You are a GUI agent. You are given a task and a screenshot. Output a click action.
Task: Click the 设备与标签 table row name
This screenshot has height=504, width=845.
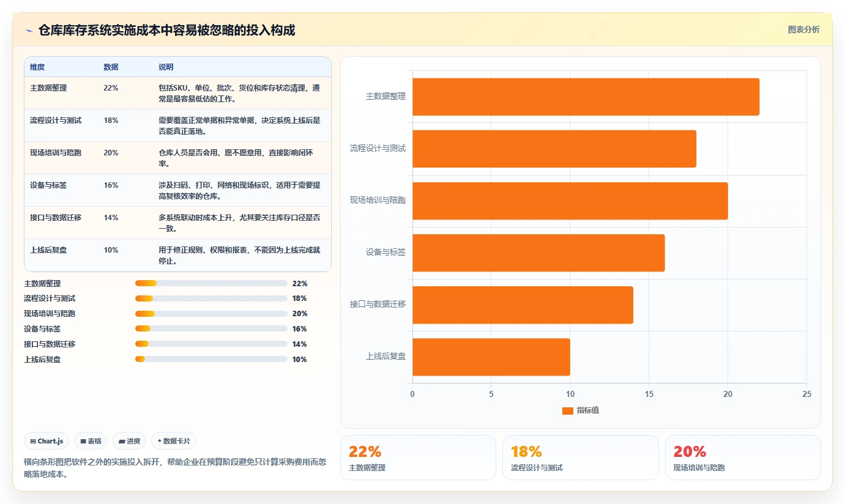[48, 185]
